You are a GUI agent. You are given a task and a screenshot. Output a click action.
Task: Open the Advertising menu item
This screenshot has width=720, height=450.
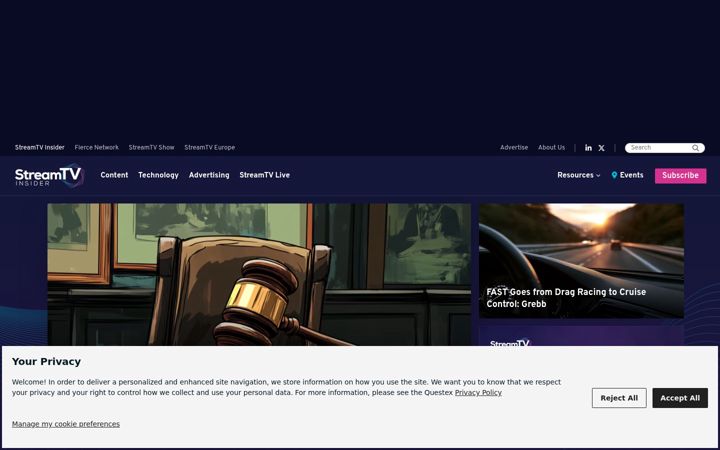point(209,175)
